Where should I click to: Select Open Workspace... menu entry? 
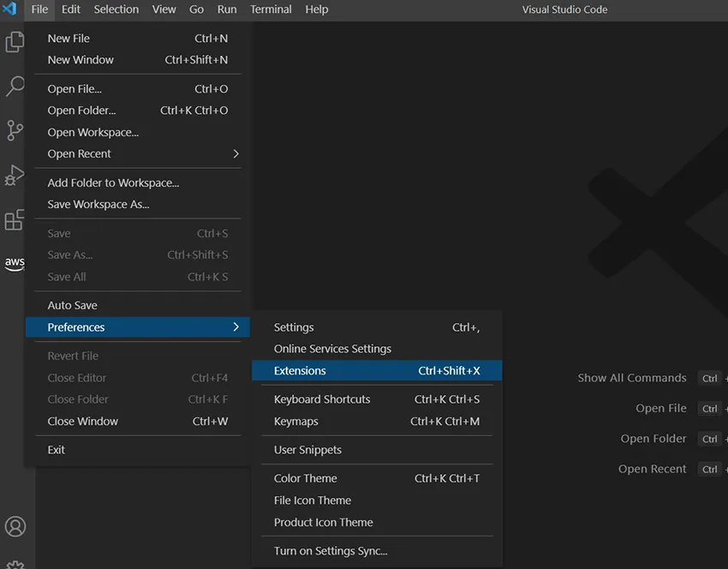[138, 132]
